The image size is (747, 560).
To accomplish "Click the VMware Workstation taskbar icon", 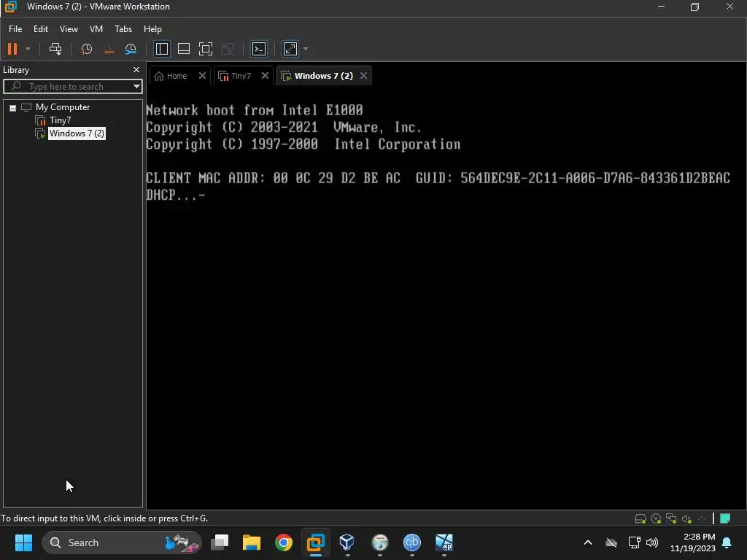I will point(315,542).
